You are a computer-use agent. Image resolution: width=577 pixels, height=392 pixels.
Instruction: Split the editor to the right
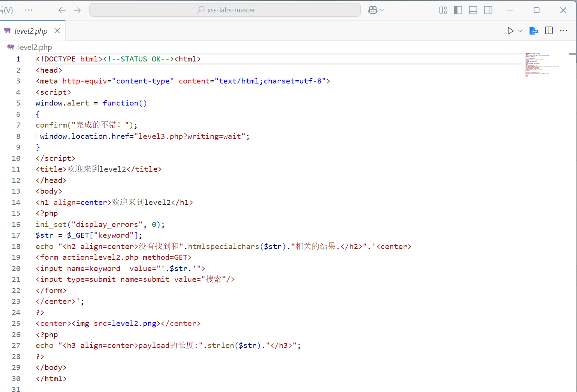[549, 31]
